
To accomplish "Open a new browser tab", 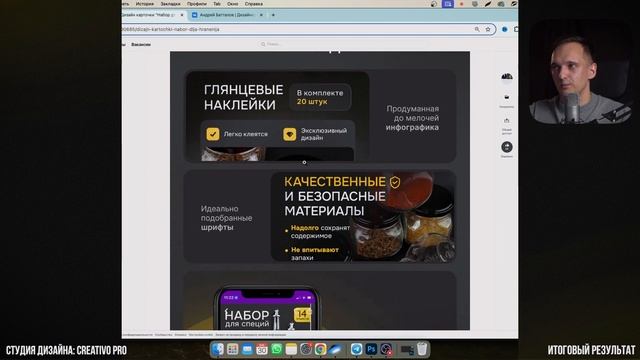I will [x=273, y=15].
